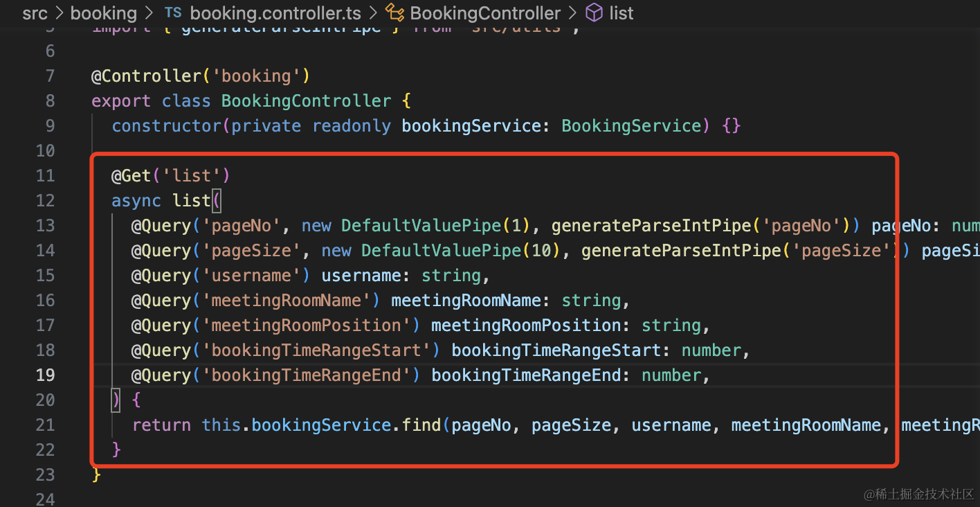This screenshot has height=507, width=980.
Task: Open the booking breadcrumb folder dropdown
Action: pos(104,13)
